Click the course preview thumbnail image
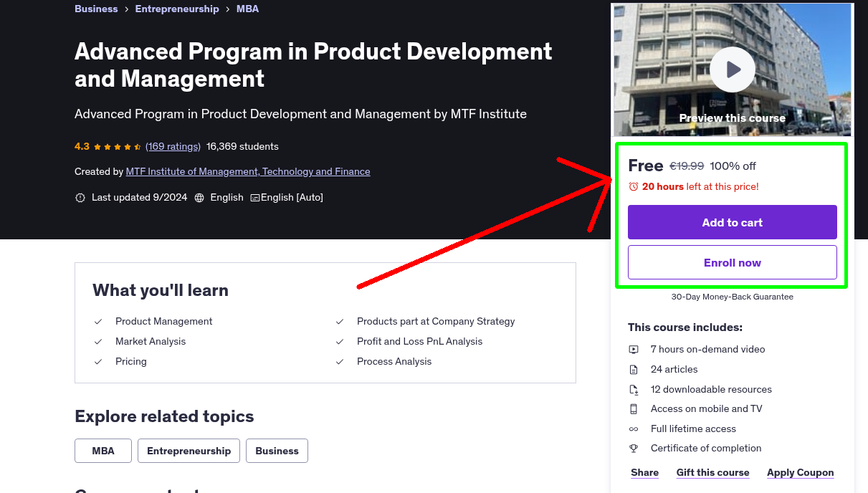868x493 pixels. (x=733, y=70)
